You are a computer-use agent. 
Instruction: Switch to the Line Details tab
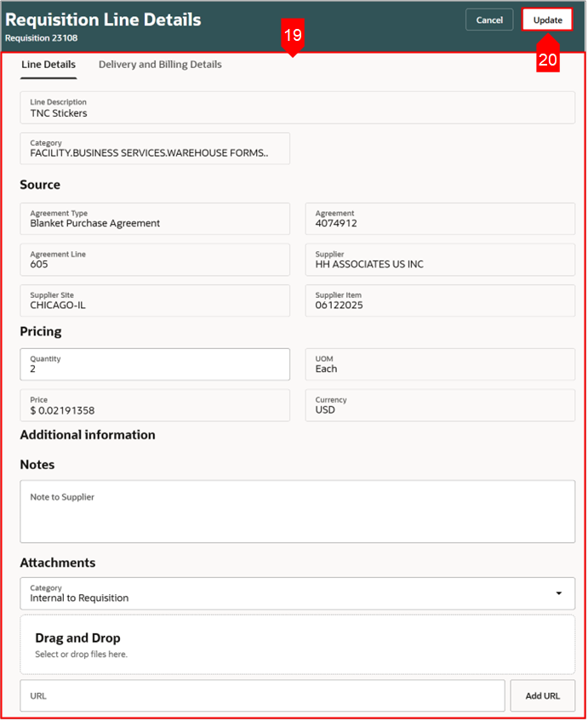pyautogui.click(x=49, y=65)
